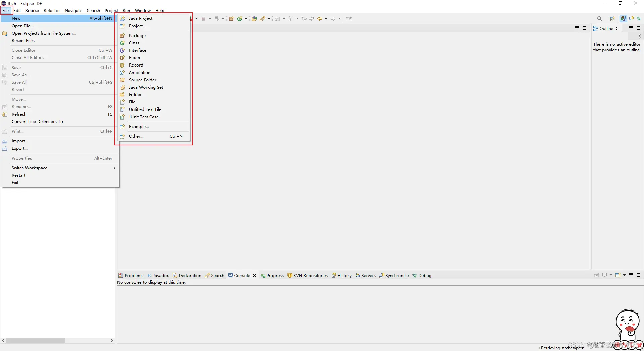Screen dimensions: 644x351
Task: Open the Back history dropdown arrow
Action: pos(326,19)
